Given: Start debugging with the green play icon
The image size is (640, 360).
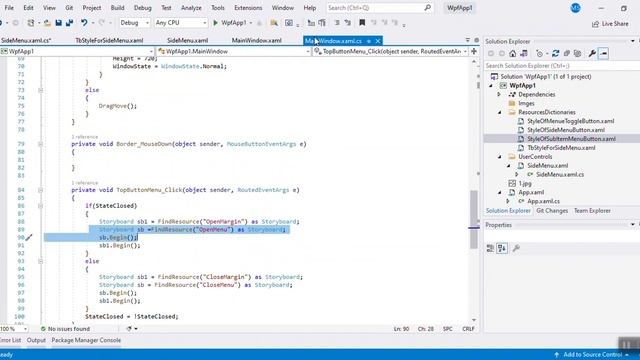Looking at the screenshot, I should 216,23.
